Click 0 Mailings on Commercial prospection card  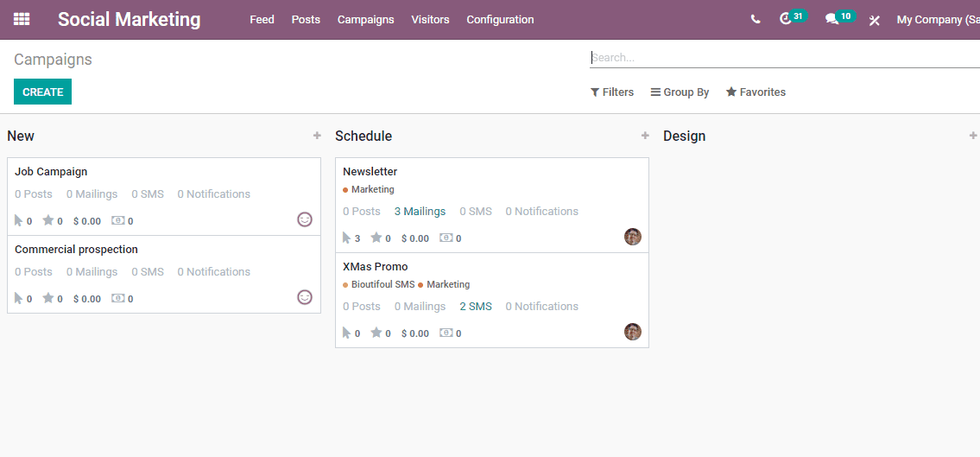[x=92, y=271]
